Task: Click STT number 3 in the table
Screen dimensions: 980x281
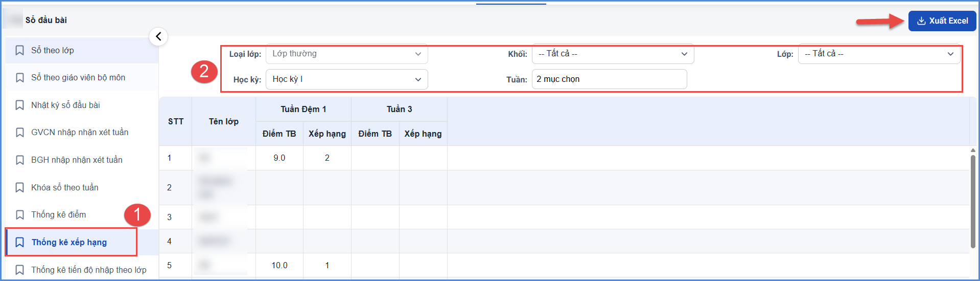Action: pyautogui.click(x=170, y=218)
